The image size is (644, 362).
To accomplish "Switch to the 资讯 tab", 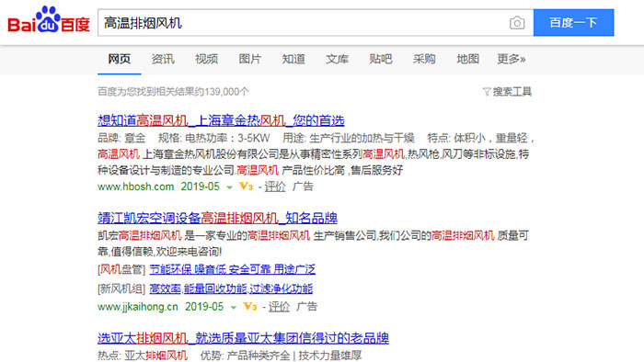I will click(x=163, y=59).
